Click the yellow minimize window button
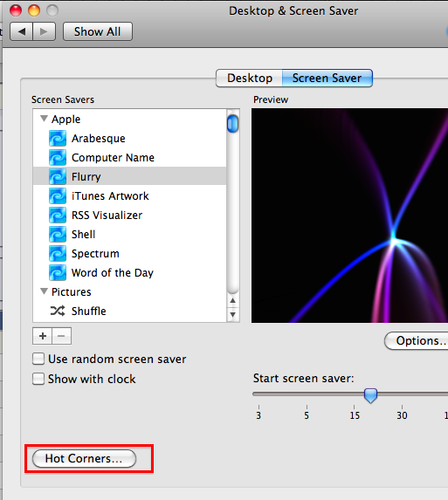Viewport: 448px width, 500px height. click(34, 10)
